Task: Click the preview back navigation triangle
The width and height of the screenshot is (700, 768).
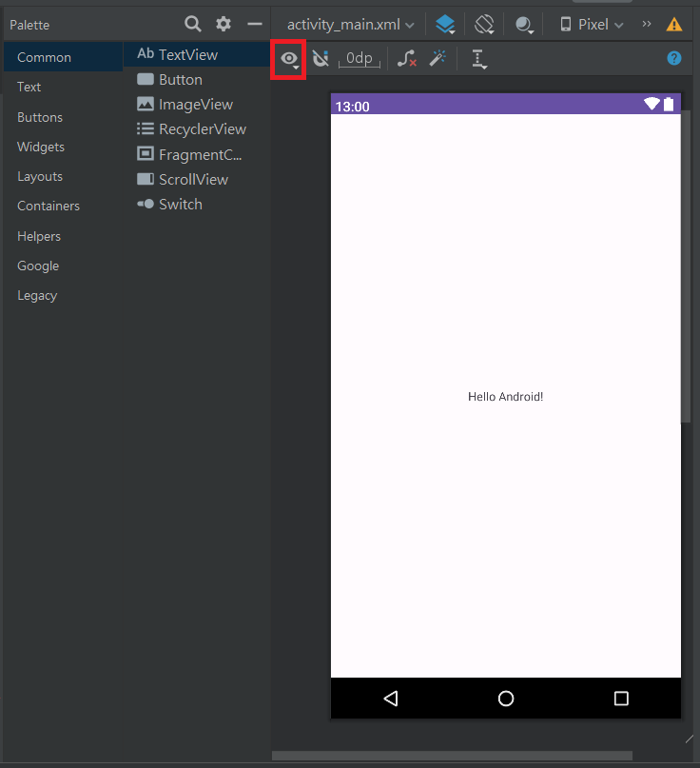Action: [391, 699]
